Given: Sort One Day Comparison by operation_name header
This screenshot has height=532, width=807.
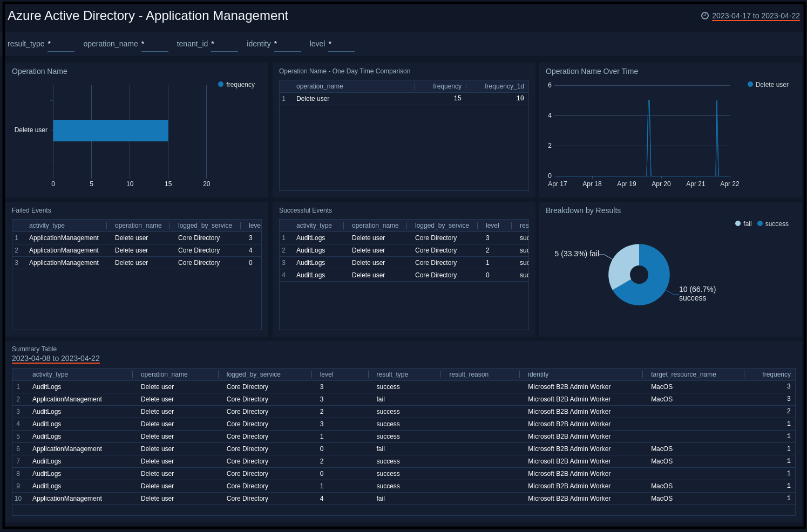Looking at the screenshot, I should point(320,86).
